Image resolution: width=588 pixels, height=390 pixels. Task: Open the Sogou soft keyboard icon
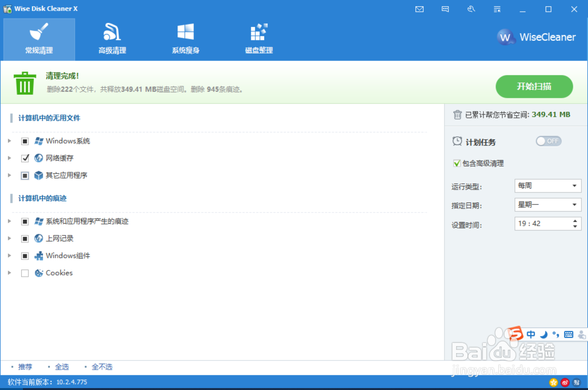point(569,335)
